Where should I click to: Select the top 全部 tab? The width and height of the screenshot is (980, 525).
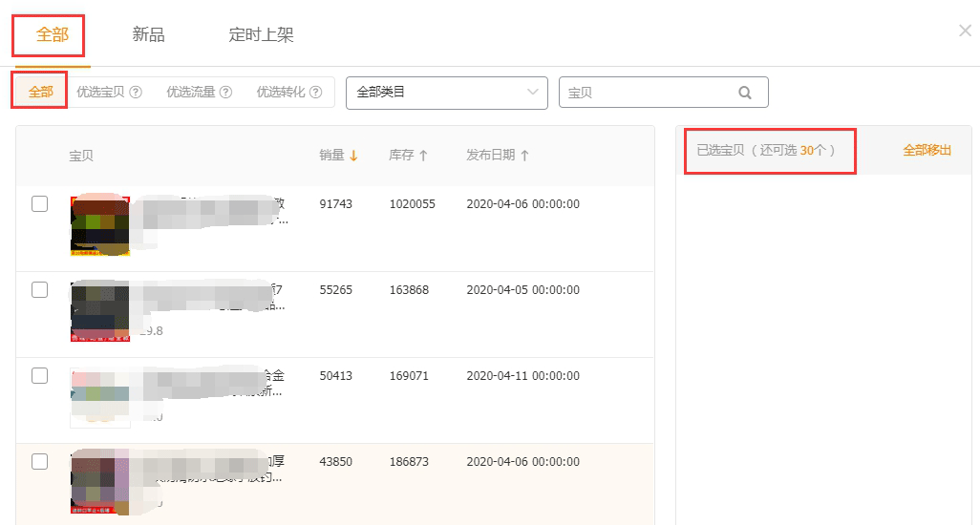coord(53,35)
